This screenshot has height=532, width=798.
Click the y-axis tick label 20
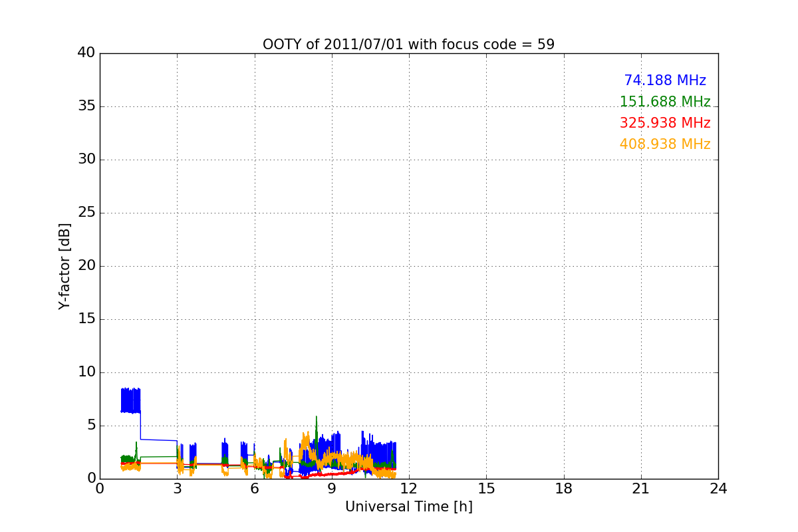(x=86, y=266)
